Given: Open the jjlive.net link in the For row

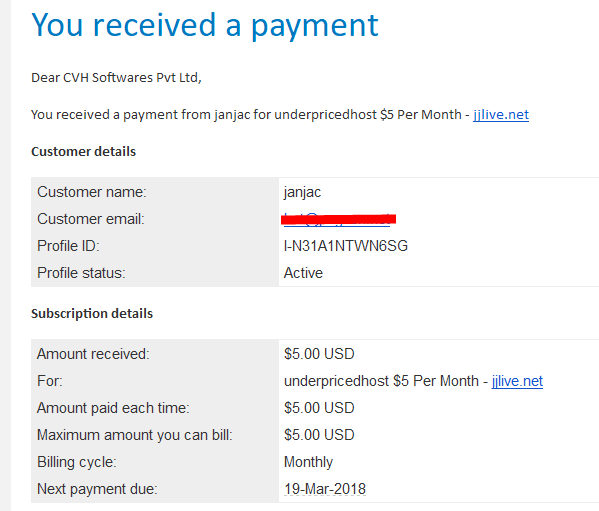Looking at the screenshot, I should (517, 381).
